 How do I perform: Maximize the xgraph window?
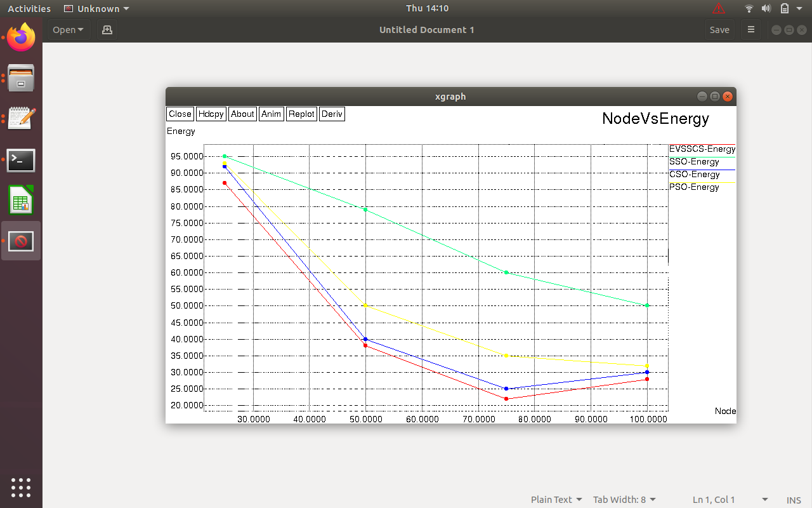click(715, 97)
